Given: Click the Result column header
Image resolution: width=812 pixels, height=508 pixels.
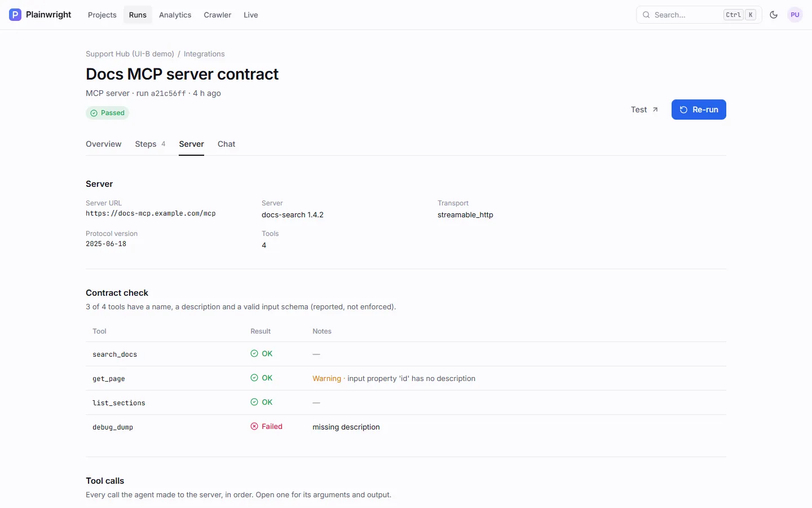Looking at the screenshot, I should 261,331.
